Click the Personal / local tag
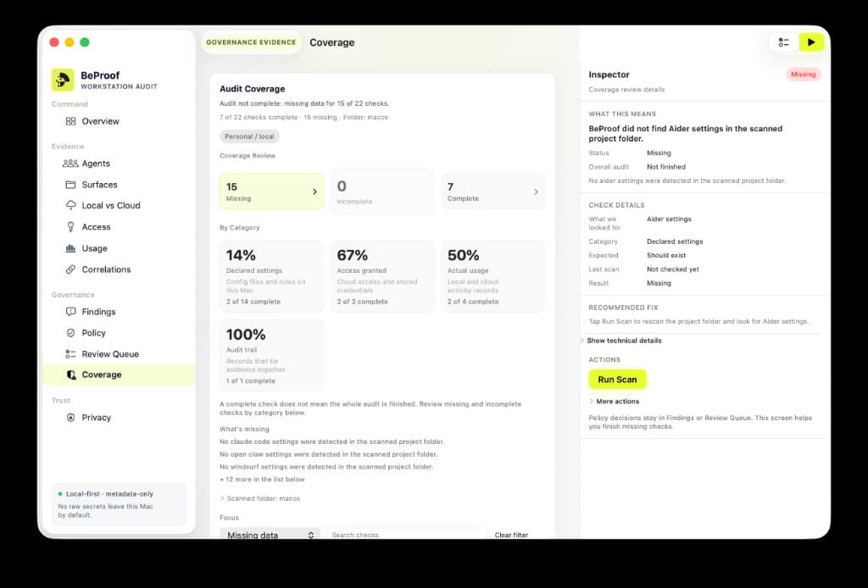 [249, 136]
